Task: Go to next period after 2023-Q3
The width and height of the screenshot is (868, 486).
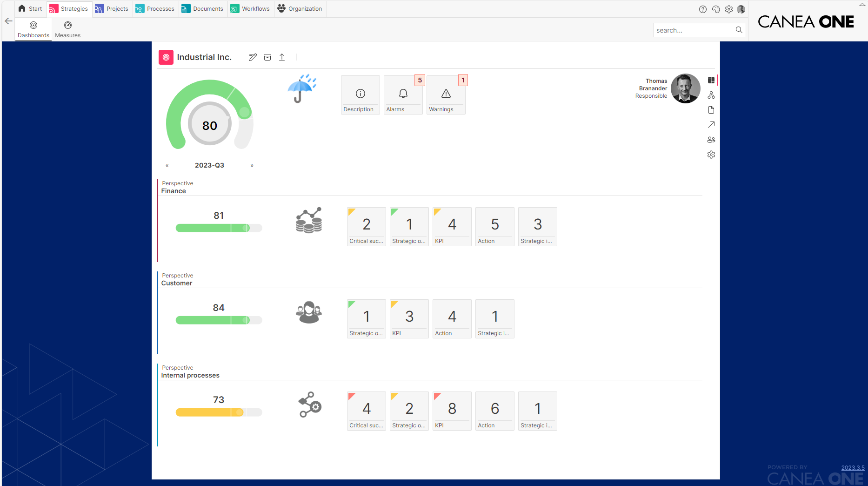Action: pos(252,166)
